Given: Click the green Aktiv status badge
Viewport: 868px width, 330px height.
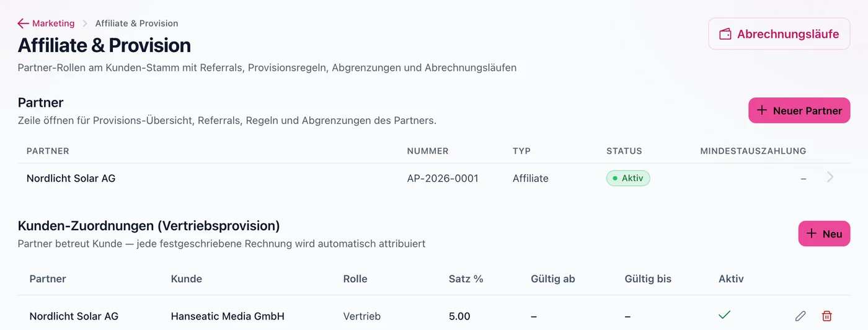Looking at the screenshot, I should pos(628,178).
